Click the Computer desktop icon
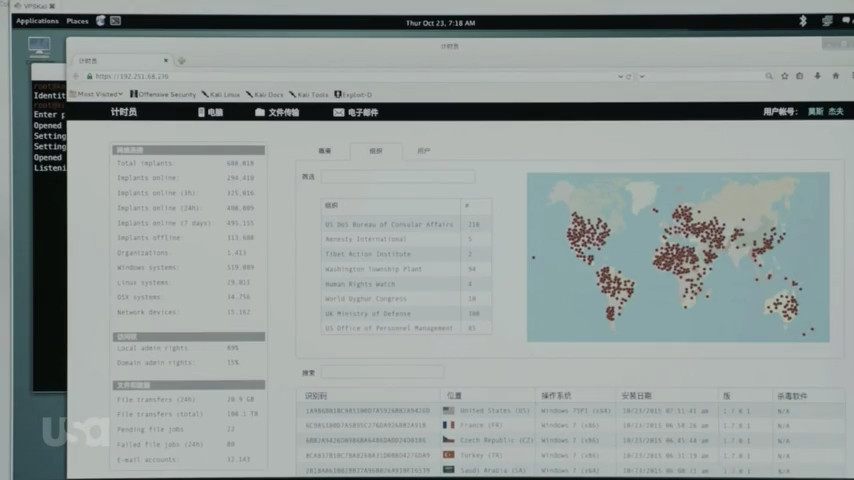The width and height of the screenshot is (854, 480). pos(39,47)
